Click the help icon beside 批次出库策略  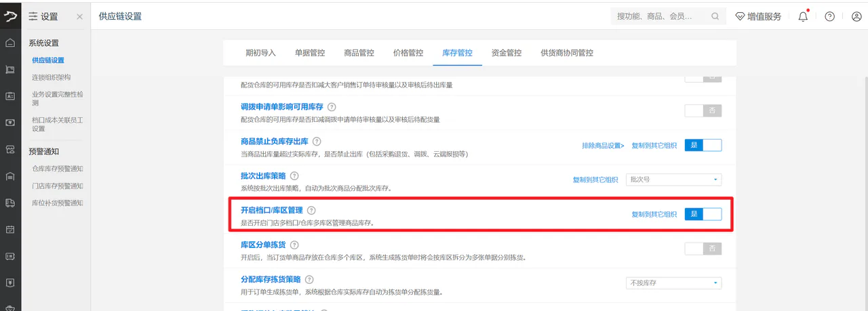(x=294, y=176)
